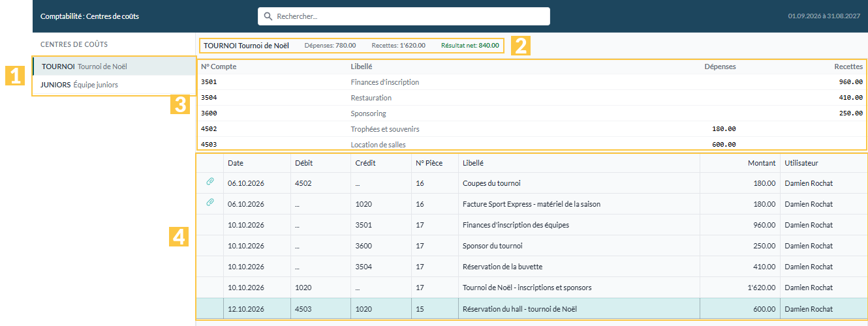This screenshot has width=868, height=326.
Task: Click Résultat net: 840.00 in summary
Action: 470,46
